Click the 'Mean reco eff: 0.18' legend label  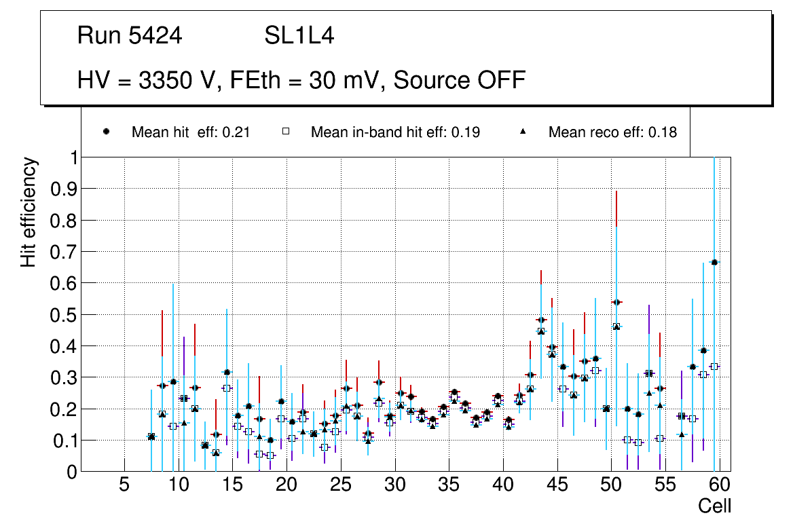612,132
